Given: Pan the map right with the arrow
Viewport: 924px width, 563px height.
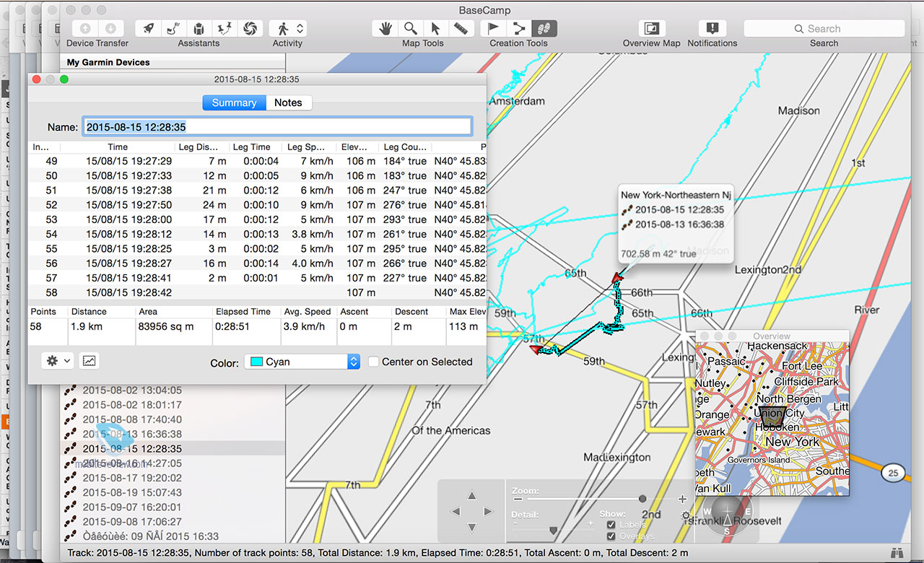Looking at the screenshot, I should click(x=488, y=511).
